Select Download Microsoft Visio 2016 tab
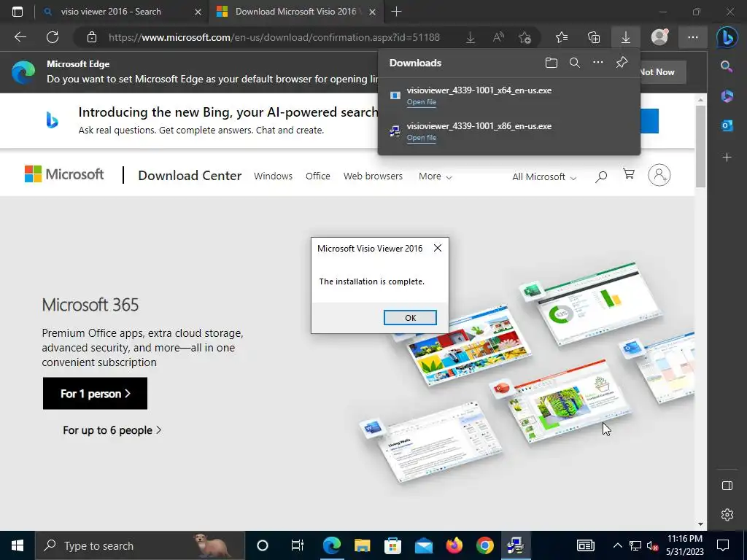This screenshot has width=747, height=560. tap(295, 12)
